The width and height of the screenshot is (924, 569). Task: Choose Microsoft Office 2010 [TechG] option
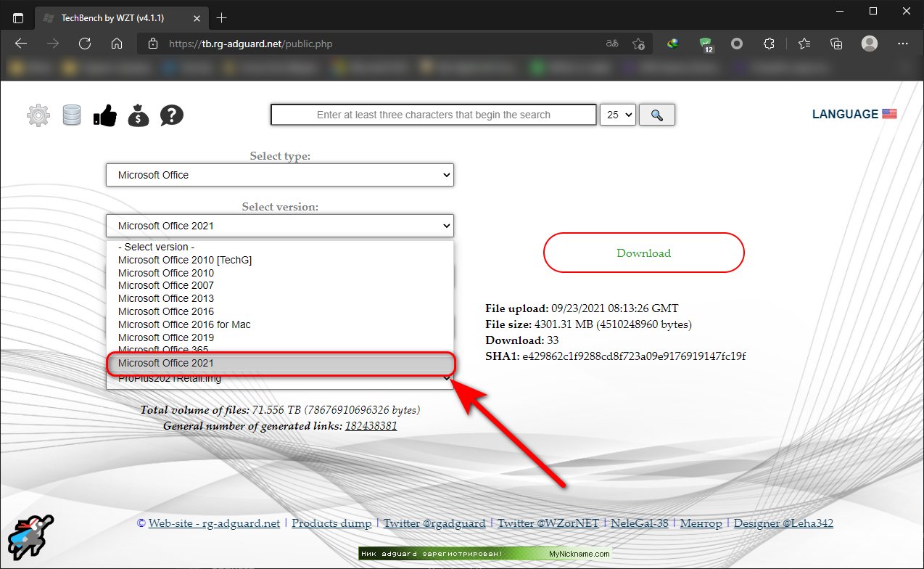(185, 260)
